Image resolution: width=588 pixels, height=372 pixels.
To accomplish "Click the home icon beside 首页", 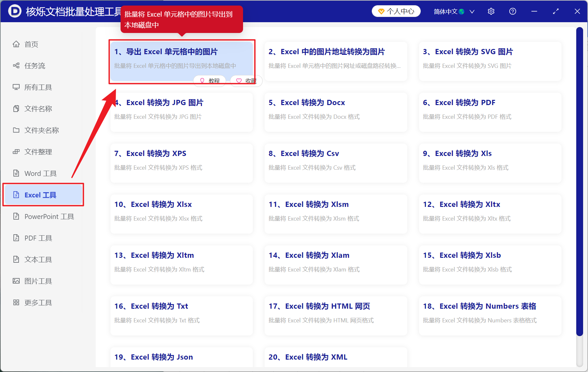I will pos(16,44).
